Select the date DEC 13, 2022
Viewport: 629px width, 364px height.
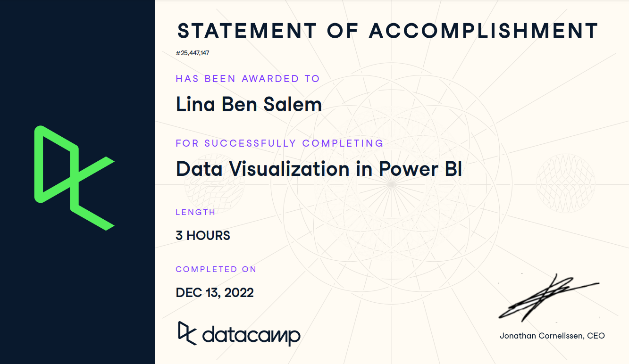point(215,293)
